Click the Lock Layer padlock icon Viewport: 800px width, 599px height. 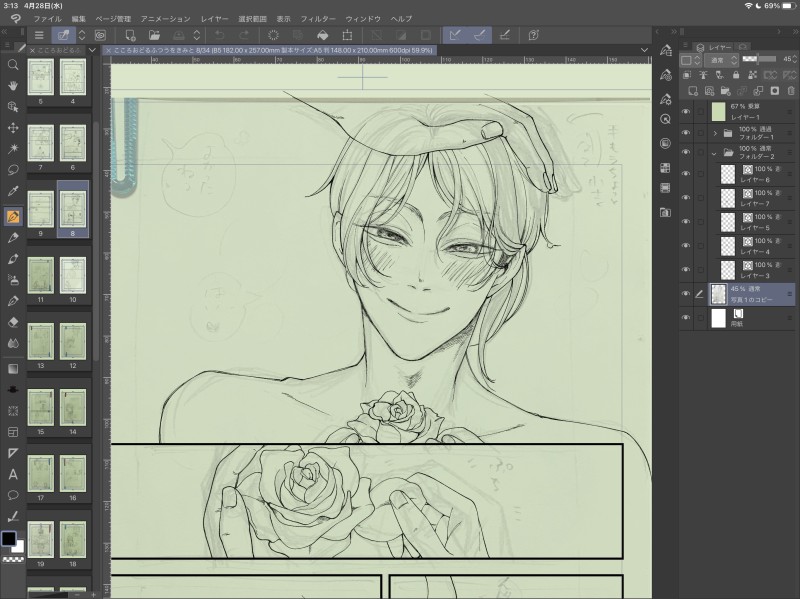(x=736, y=75)
